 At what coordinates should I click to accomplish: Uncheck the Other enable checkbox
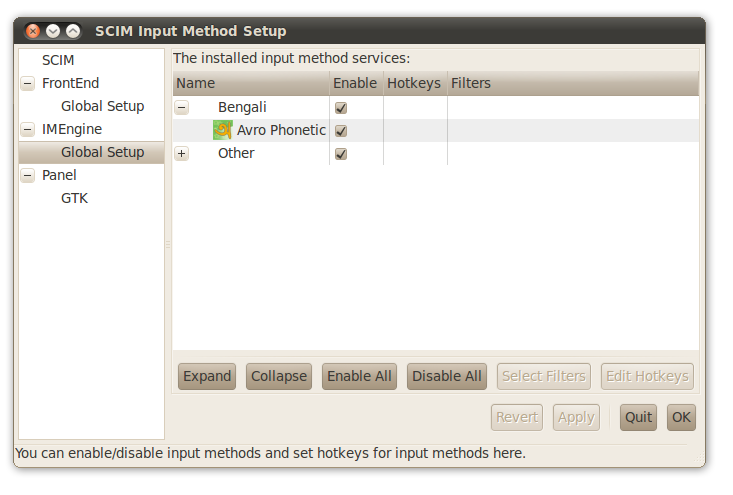341,154
